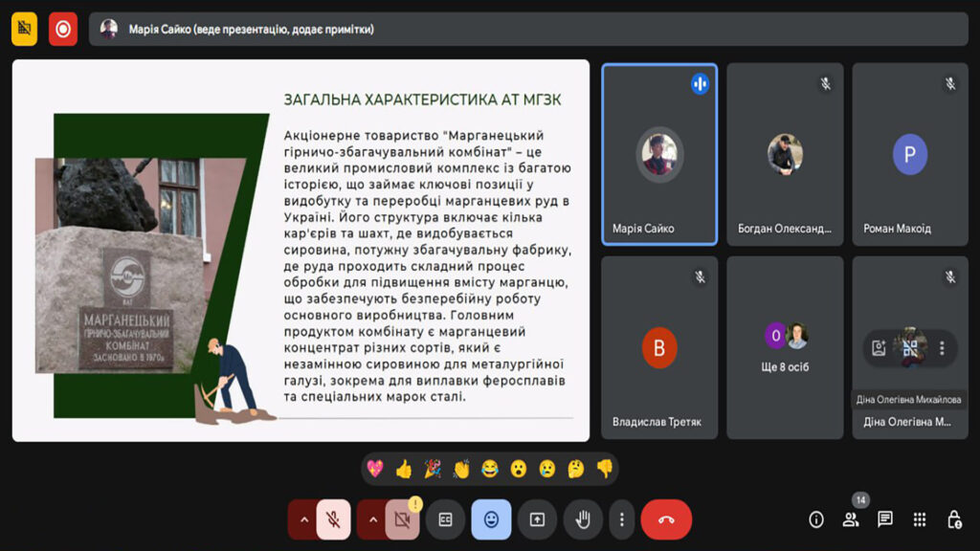The image size is (980, 551).
Task: Turn on the camera
Action: point(403,519)
